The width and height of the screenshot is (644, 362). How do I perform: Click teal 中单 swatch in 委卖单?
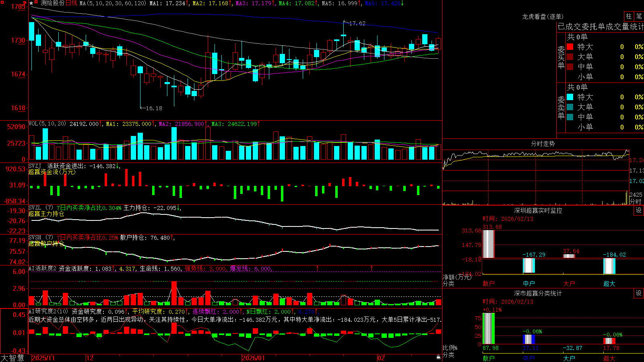570,117
